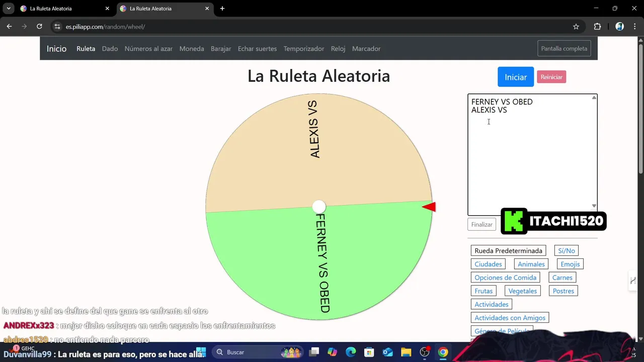
Task: Go back to previous page
Action: pos(9,27)
